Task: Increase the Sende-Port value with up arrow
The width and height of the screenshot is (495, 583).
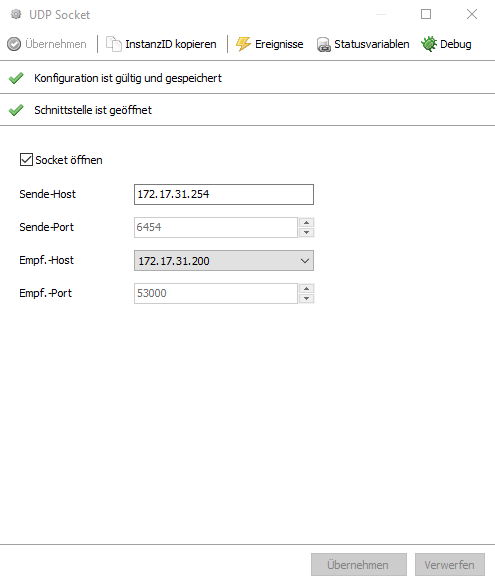Action: [x=307, y=222]
